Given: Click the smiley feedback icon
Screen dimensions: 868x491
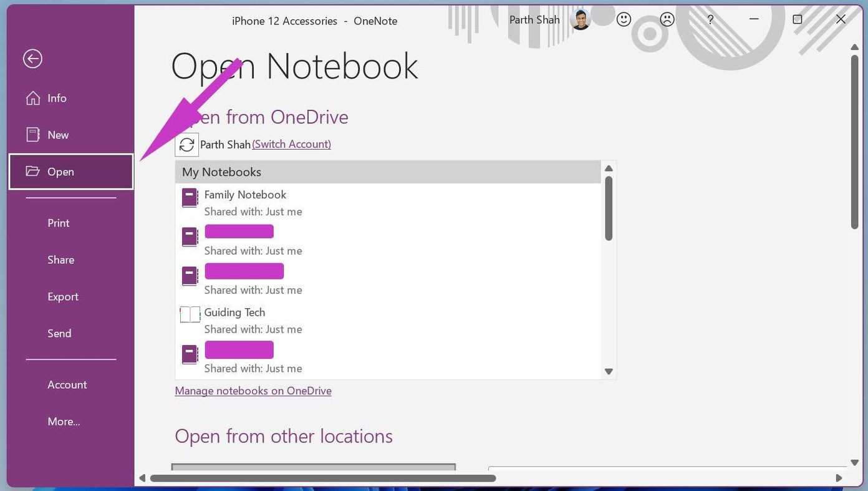Looking at the screenshot, I should coord(623,19).
